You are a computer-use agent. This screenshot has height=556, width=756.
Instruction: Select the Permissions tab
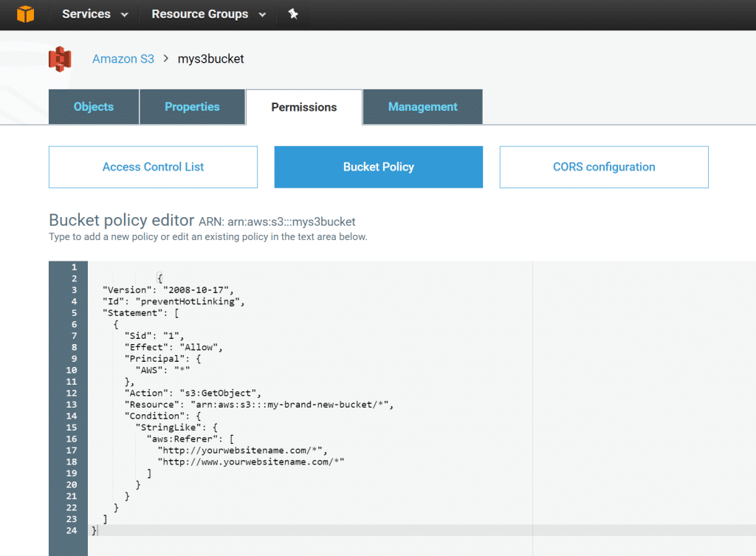pos(303,106)
